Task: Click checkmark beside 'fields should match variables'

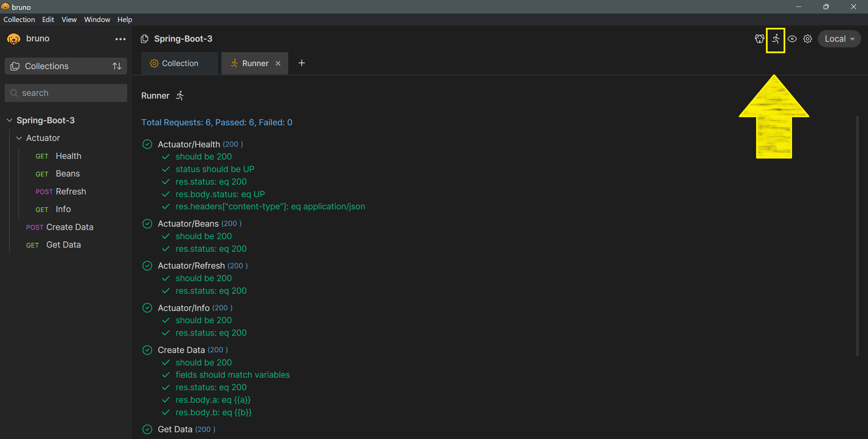Action: (x=166, y=375)
